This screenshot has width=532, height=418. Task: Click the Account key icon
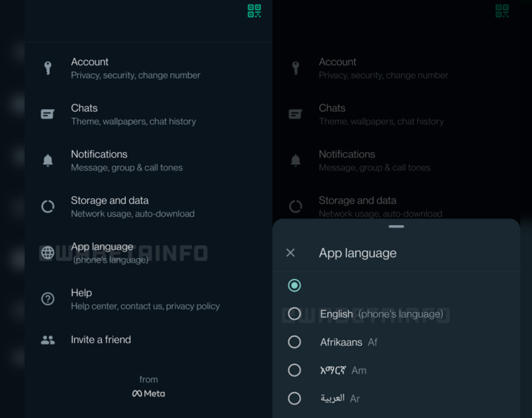(47, 68)
